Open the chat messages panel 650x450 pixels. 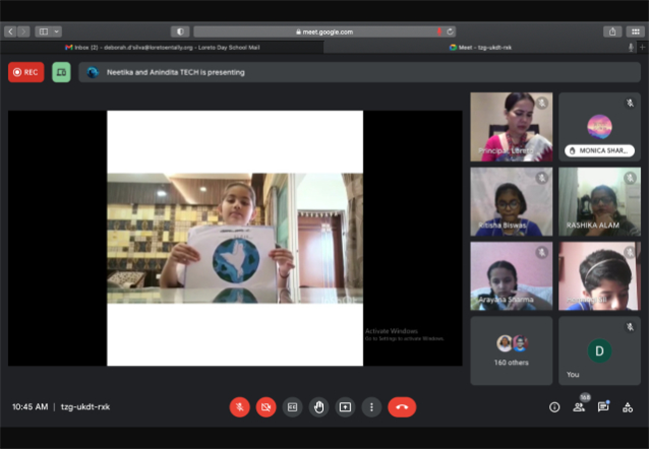click(x=603, y=407)
